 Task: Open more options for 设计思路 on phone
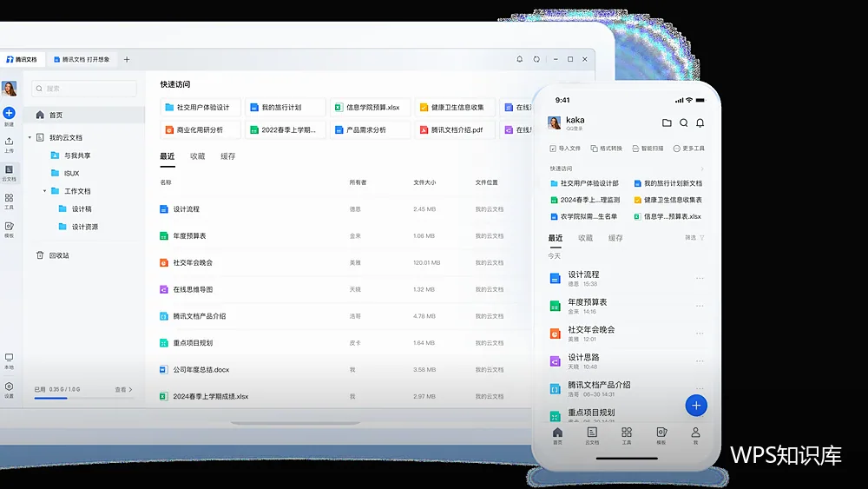[x=700, y=361]
